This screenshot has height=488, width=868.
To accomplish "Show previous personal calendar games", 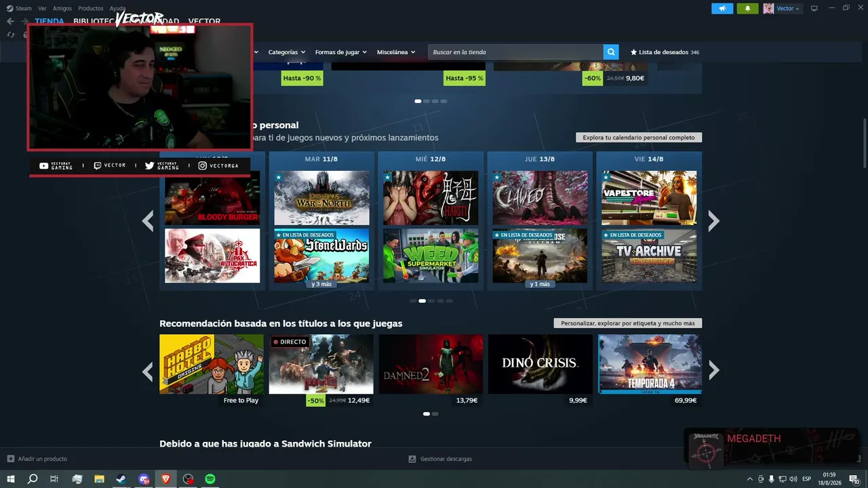I will [148, 220].
